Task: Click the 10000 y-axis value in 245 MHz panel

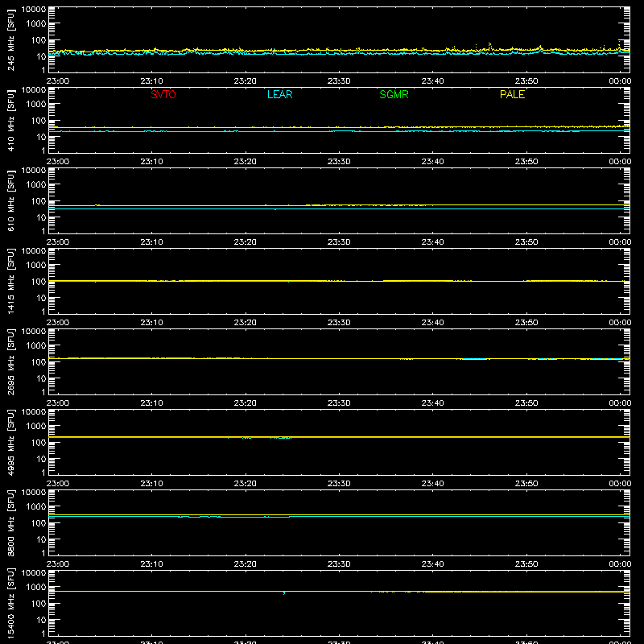Action: coord(34,10)
